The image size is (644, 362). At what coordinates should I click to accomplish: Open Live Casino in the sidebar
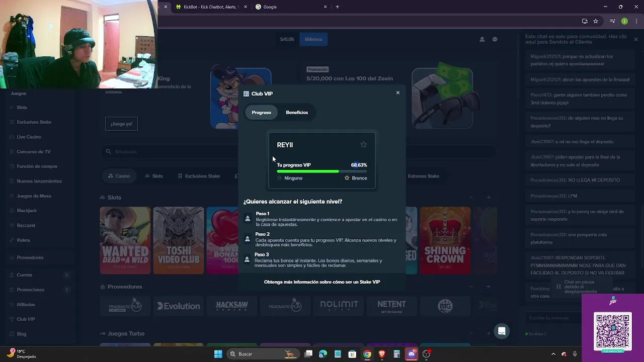pyautogui.click(x=29, y=137)
